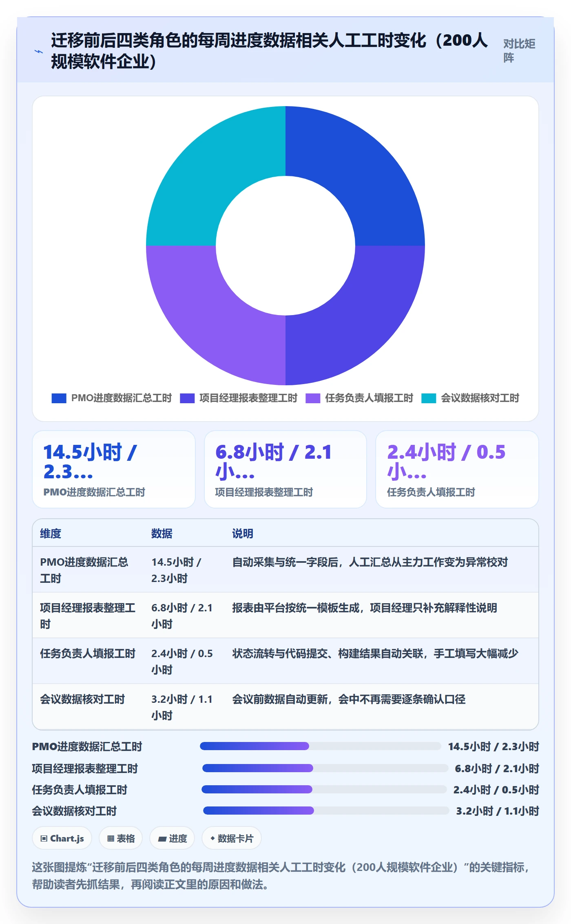
Task: Click the 会议数据核对工时 progress bar
Action: pyautogui.click(x=326, y=811)
